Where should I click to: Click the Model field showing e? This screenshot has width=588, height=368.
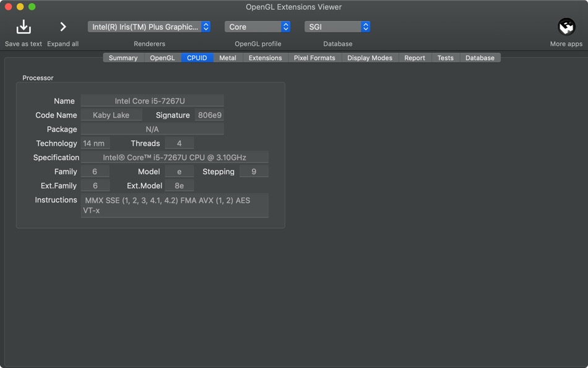179,171
